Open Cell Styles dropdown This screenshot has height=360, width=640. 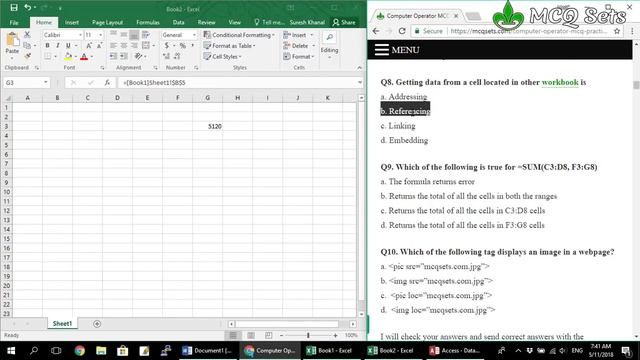(x=222, y=56)
